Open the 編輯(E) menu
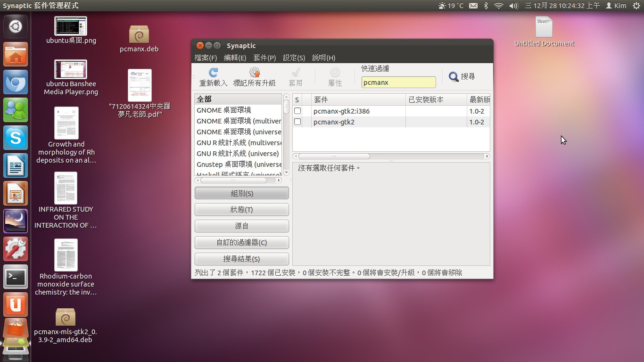This screenshot has width=644, height=362. tap(235, 58)
